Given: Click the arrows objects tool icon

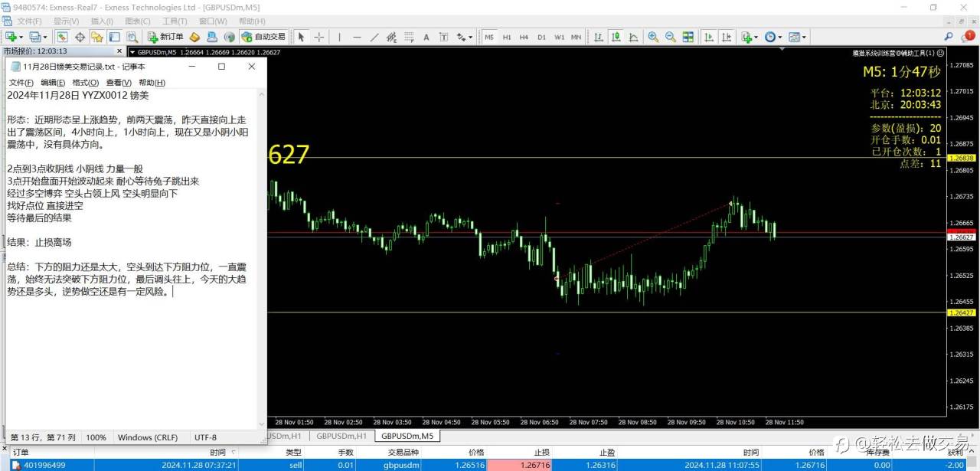Looking at the screenshot, I should point(461,37).
